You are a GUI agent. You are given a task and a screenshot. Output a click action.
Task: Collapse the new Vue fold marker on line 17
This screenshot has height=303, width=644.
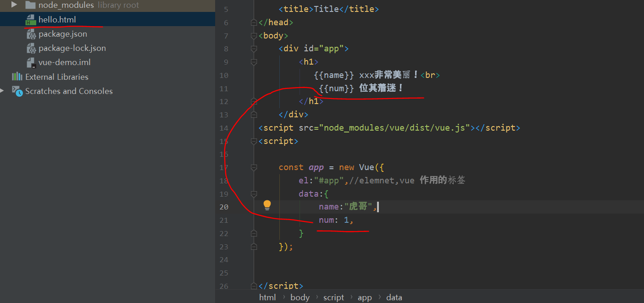click(x=254, y=167)
